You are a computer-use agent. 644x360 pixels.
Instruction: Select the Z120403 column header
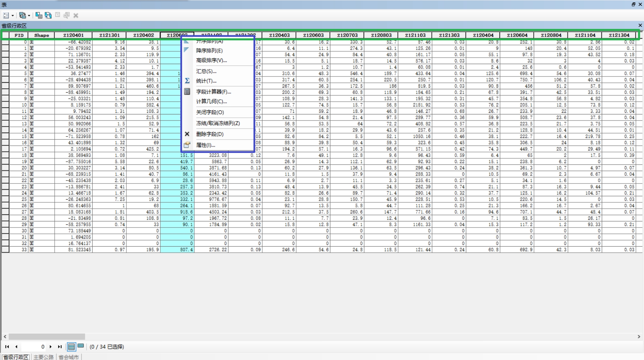[x=279, y=35]
